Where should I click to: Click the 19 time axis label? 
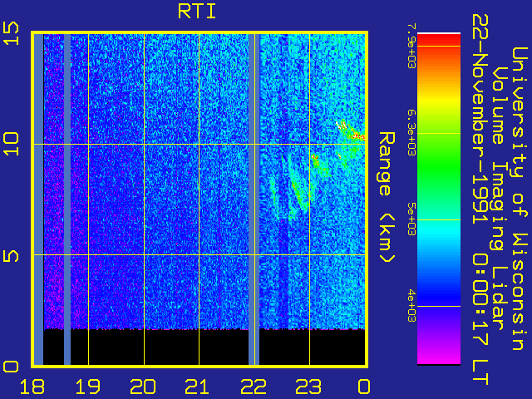point(88,387)
